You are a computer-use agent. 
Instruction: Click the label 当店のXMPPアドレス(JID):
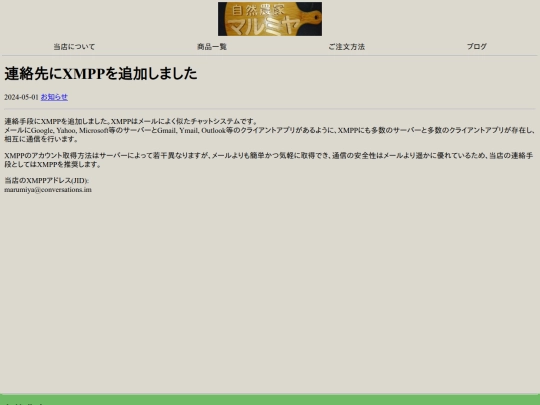click(x=46, y=180)
